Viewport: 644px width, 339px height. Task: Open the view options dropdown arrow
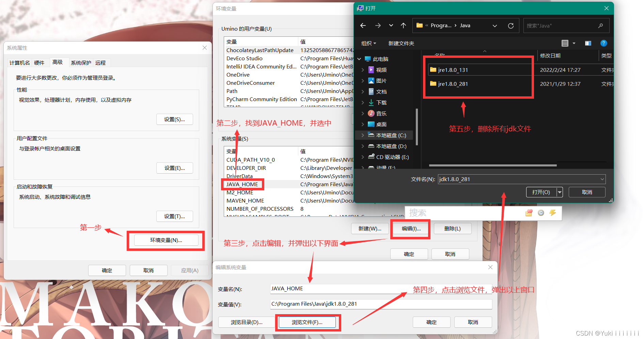point(574,43)
